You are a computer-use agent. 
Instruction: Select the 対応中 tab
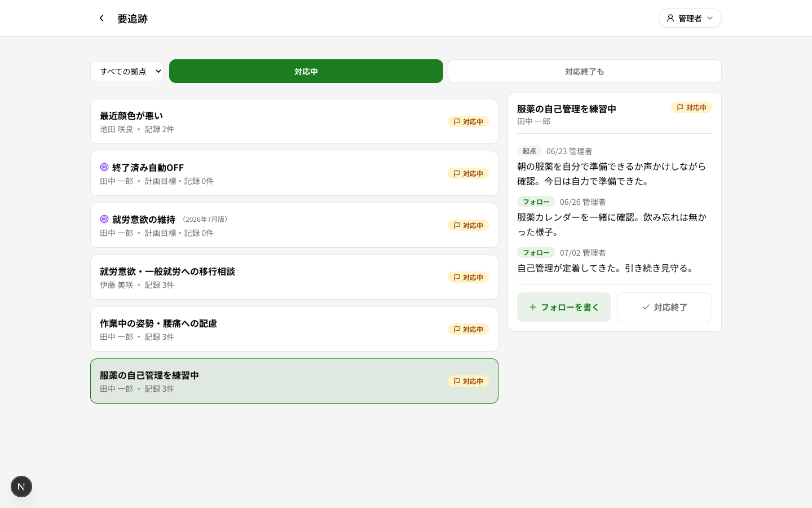click(x=306, y=71)
